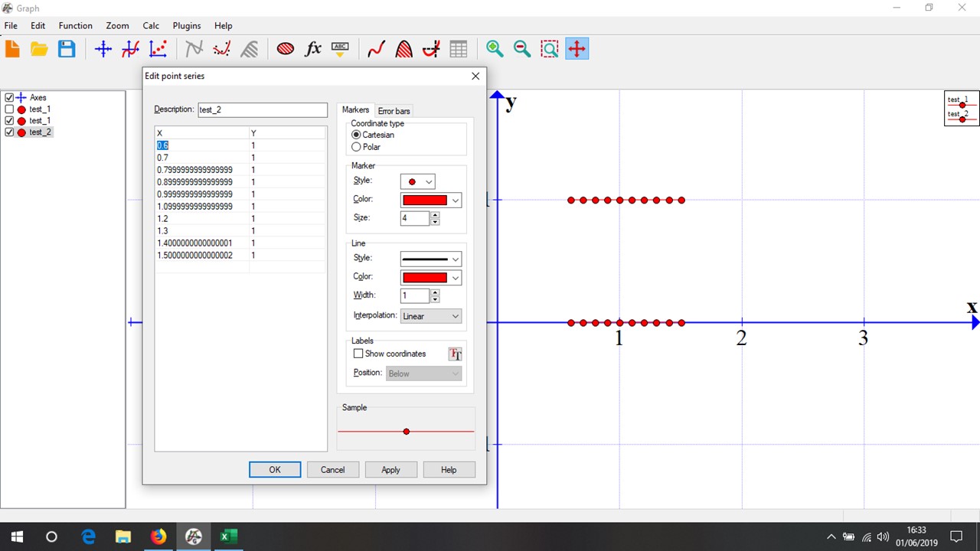Screen dimensions: 980x551
Task: Toggle the Axes visibility checkbox
Action: coord(9,98)
